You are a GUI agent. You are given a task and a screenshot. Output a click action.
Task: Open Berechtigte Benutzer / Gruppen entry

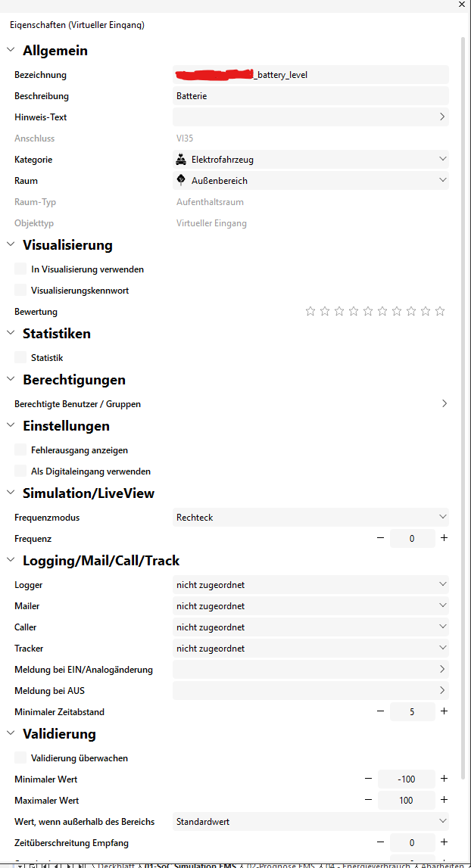coord(444,404)
